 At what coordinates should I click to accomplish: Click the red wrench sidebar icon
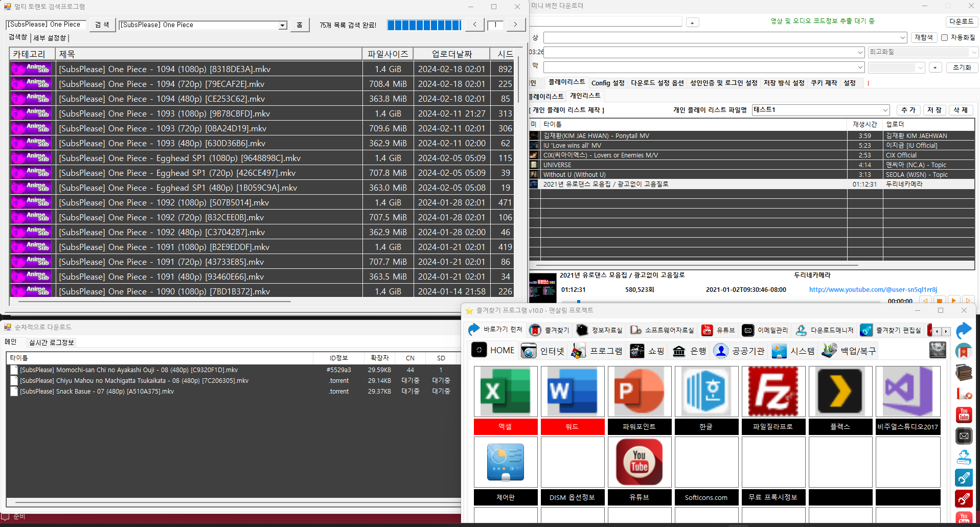click(964, 499)
